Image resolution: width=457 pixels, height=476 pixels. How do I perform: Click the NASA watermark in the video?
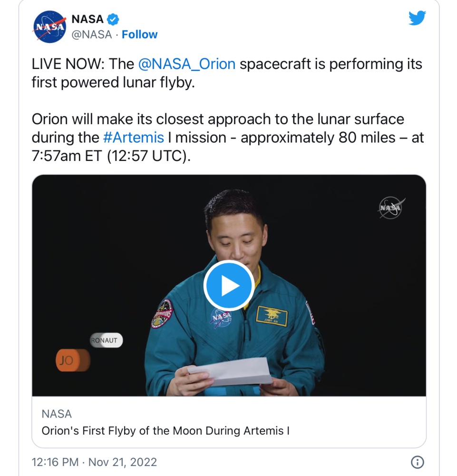point(391,208)
